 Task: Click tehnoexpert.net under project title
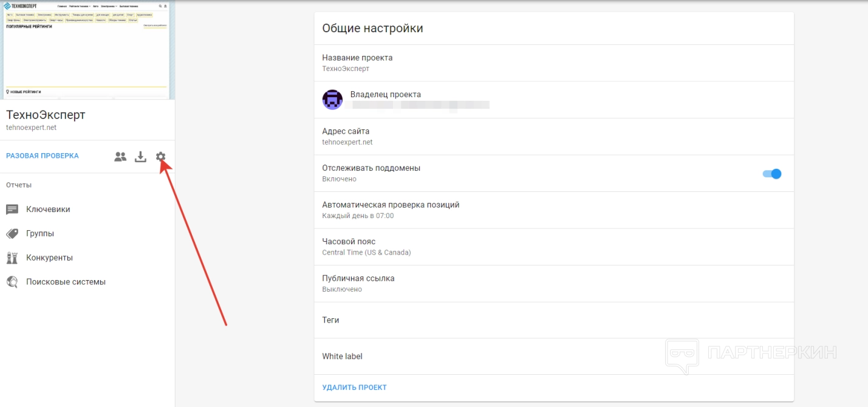point(31,128)
